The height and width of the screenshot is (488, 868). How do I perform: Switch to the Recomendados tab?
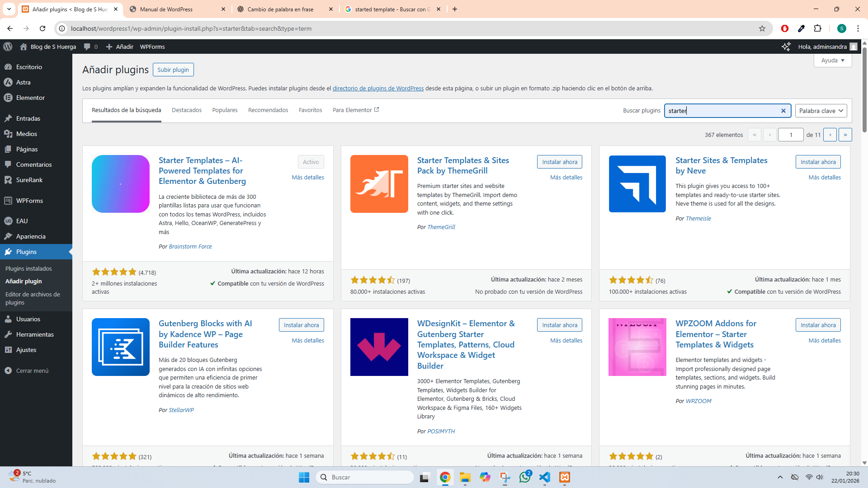tap(268, 110)
